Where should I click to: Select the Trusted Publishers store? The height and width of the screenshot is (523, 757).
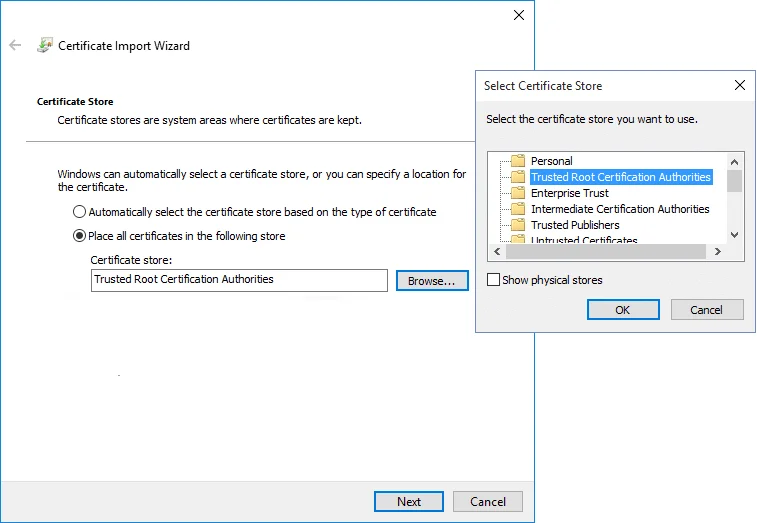pyautogui.click(x=575, y=225)
